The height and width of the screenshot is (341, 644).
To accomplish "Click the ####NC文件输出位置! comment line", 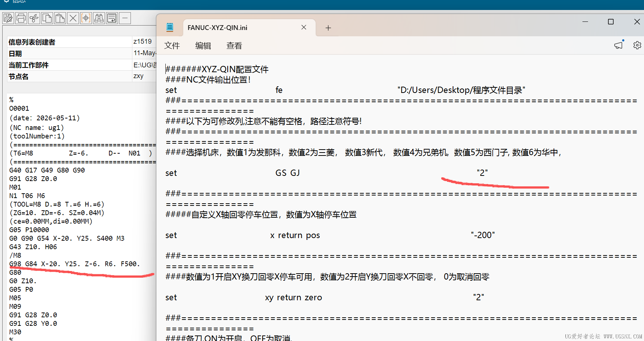I will coord(208,80).
